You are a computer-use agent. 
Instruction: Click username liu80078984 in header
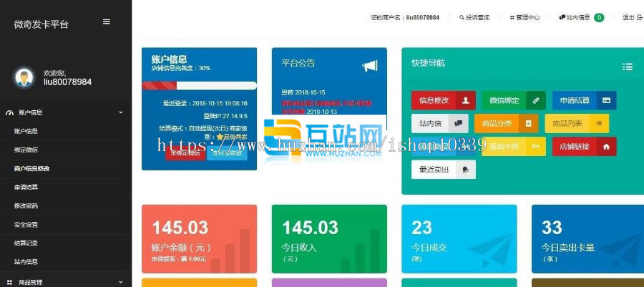[x=423, y=18]
